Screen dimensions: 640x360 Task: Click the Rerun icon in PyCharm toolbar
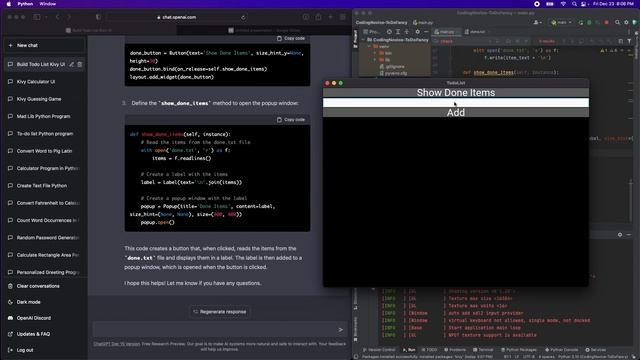point(581,23)
